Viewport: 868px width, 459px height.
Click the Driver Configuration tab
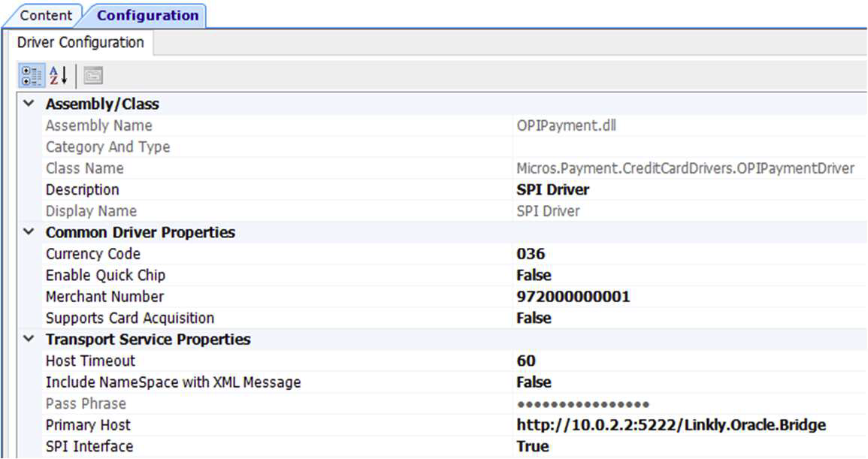[79, 43]
